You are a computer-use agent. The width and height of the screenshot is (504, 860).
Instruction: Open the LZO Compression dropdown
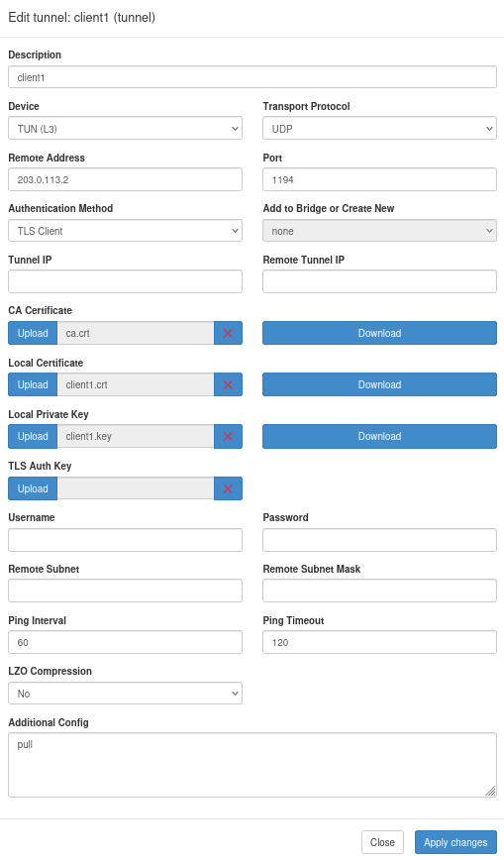tap(125, 694)
